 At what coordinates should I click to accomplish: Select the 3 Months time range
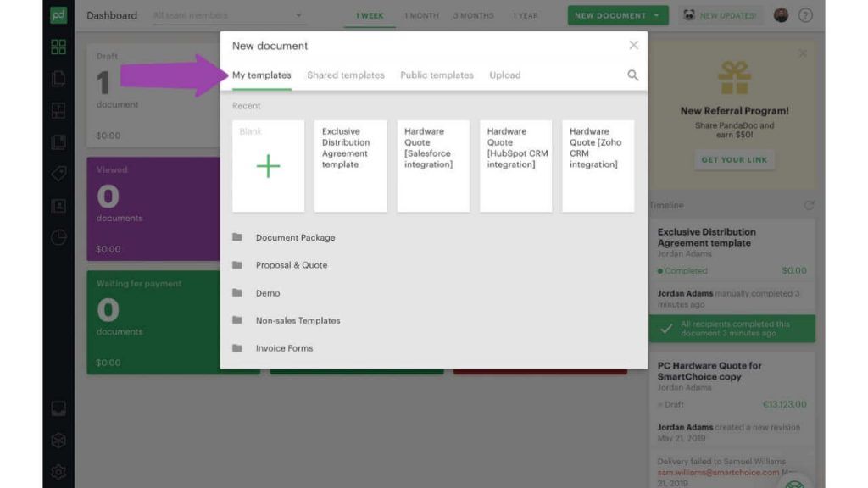(x=473, y=15)
